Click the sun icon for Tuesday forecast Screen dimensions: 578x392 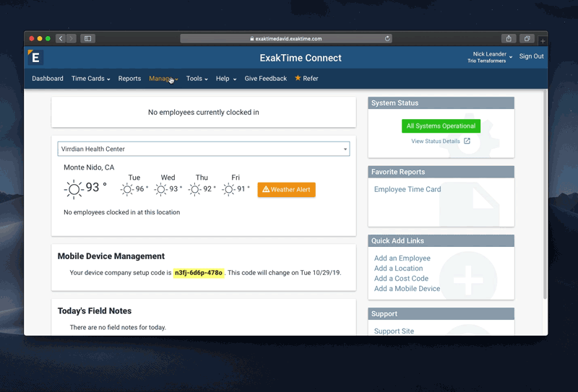[127, 189]
